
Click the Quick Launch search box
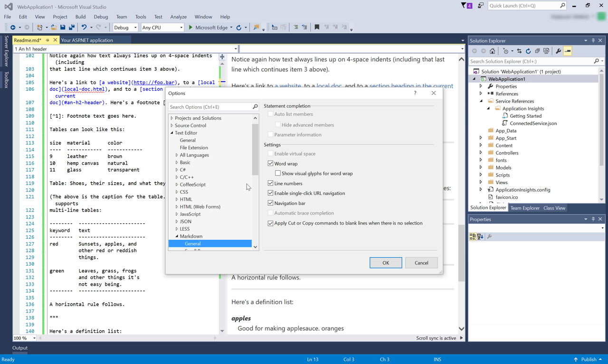click(527, 6)
